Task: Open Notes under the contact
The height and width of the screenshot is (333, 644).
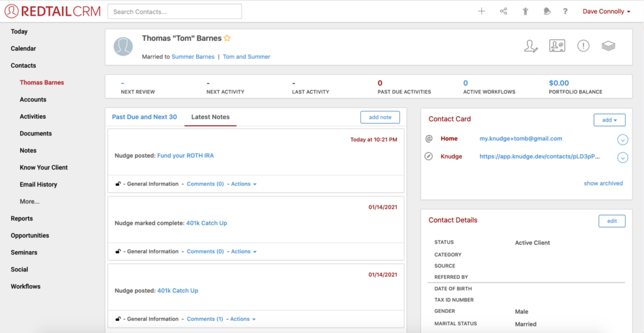Action: tap(28, 151)
